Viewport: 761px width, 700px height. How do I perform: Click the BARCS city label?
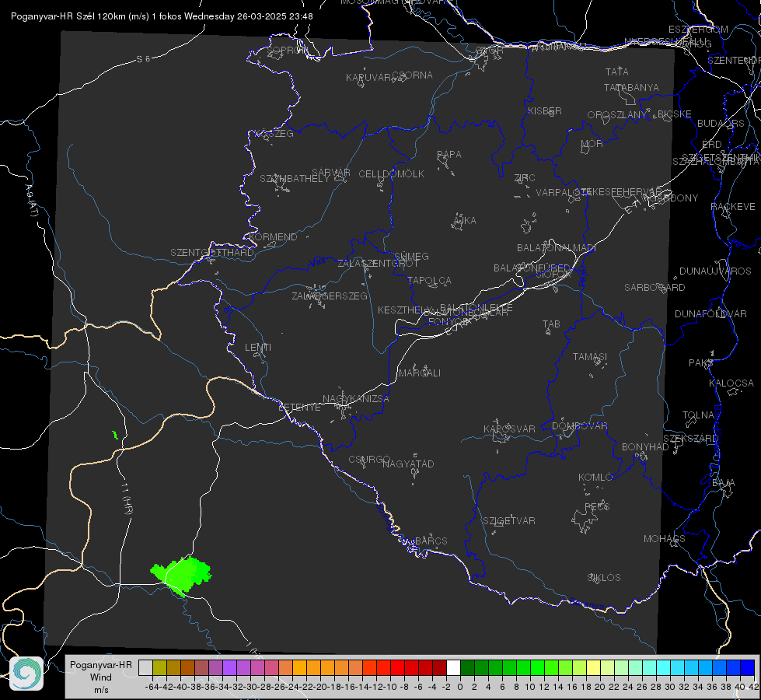[x=431, y=541]
